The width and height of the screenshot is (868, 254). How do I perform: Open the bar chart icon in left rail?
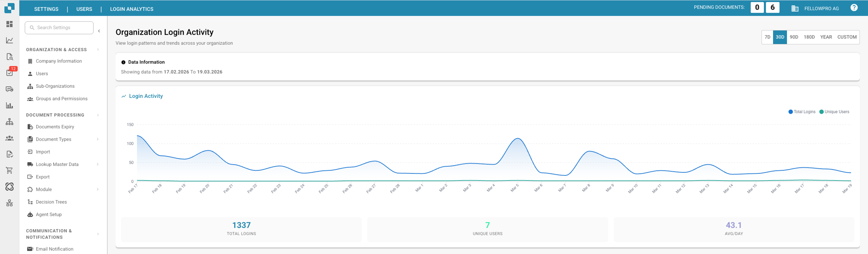(9, 106)
